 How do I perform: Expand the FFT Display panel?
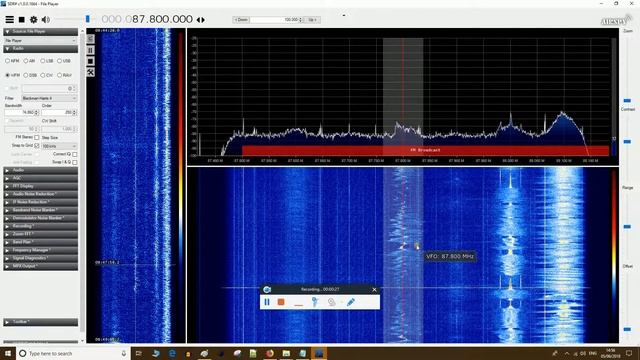tap(40, 186)
